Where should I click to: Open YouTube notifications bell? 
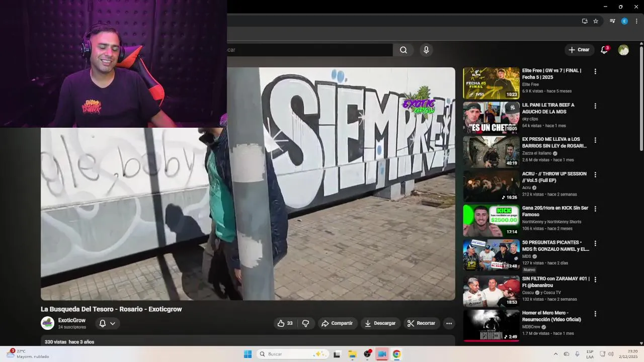click(x=604, y=50)
